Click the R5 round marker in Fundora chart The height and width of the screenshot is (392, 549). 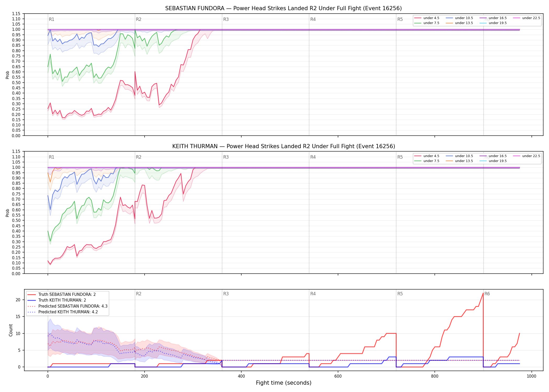[400, 19]
